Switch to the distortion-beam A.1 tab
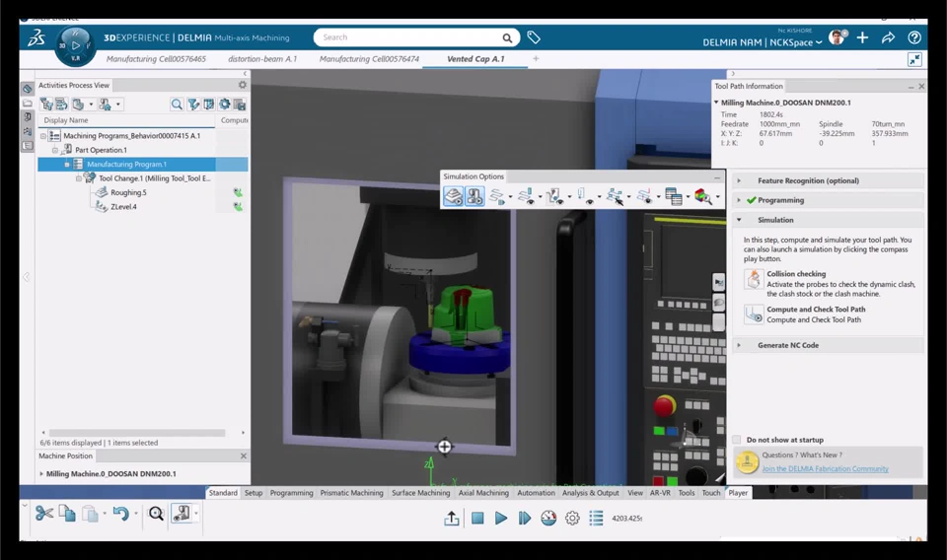The height and width of the screenshot is (560, 947). [262, 59]
